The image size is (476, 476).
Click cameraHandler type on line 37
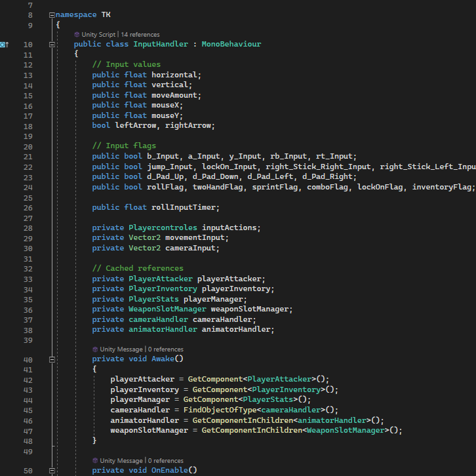tap(159, 319)
